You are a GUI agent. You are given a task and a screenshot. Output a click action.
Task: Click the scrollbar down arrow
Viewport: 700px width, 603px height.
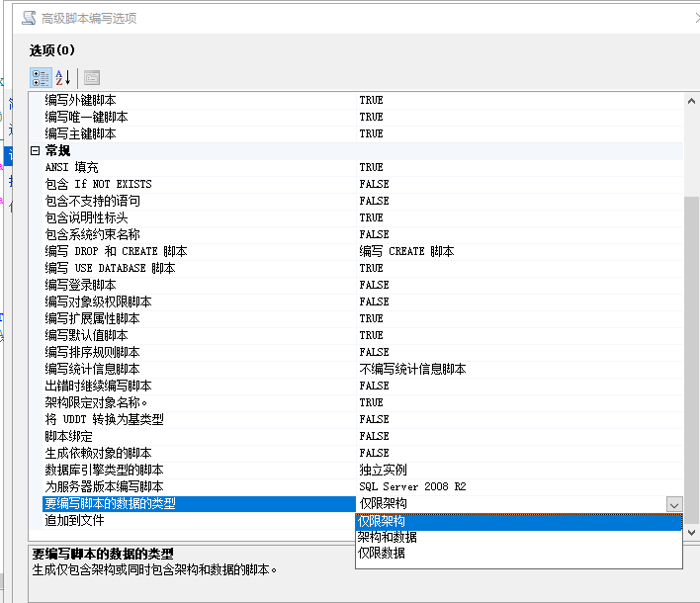[691, 533]
